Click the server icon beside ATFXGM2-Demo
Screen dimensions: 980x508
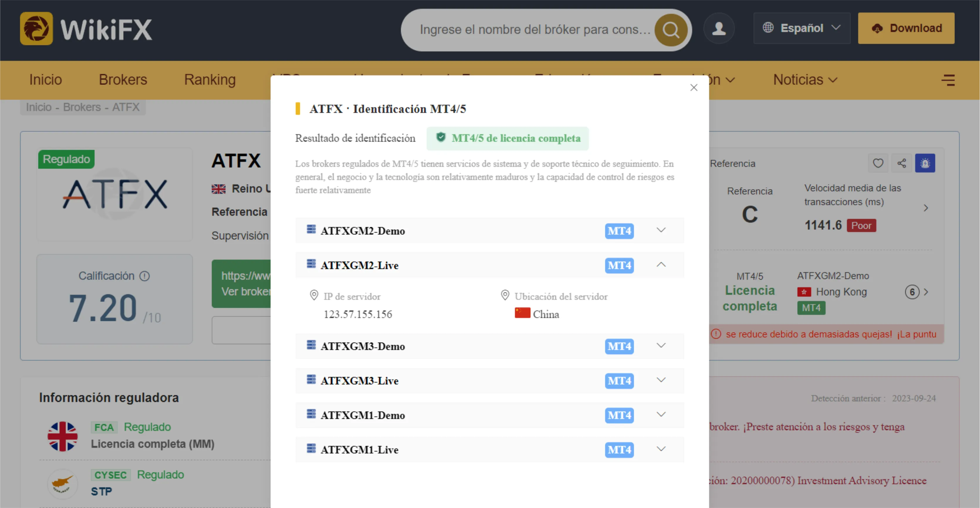click(311, 229)
